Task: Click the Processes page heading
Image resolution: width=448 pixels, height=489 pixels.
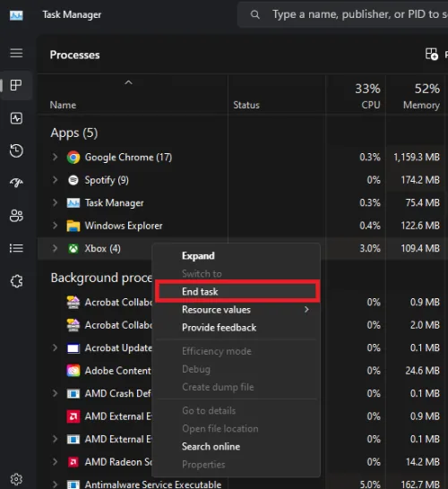Action: pos(74,55)
